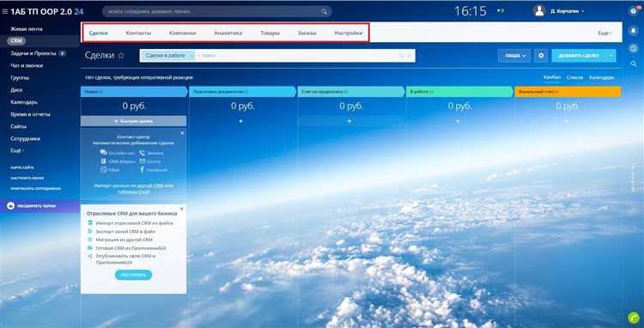This screenshot has height=328, width=644.
Task: Toggle the workday timer control next to clock
Action: (501, 10)
